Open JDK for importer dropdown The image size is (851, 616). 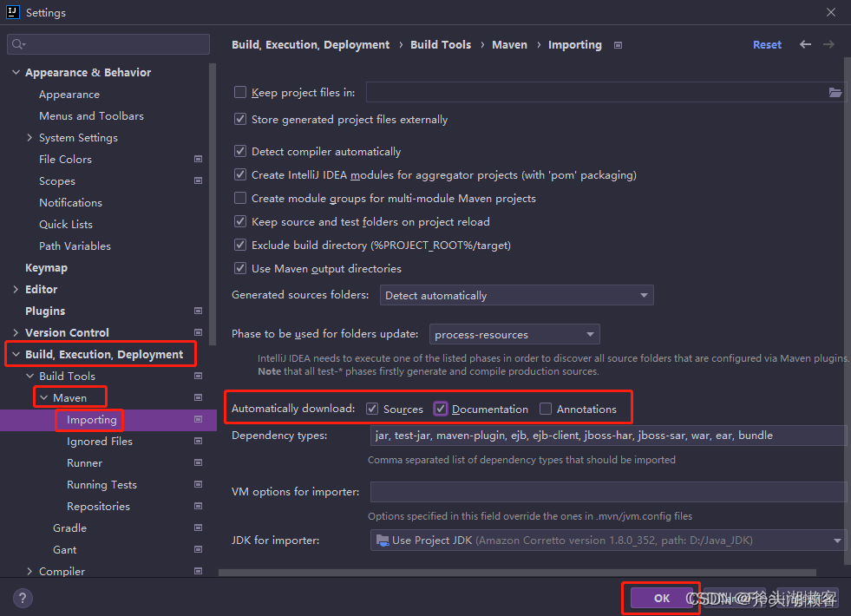pyautogui.click(x=608, y=540)
